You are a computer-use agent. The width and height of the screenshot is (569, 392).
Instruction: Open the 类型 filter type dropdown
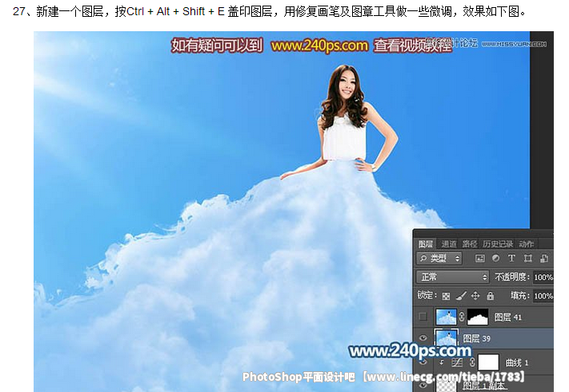(x=439, y=258)
